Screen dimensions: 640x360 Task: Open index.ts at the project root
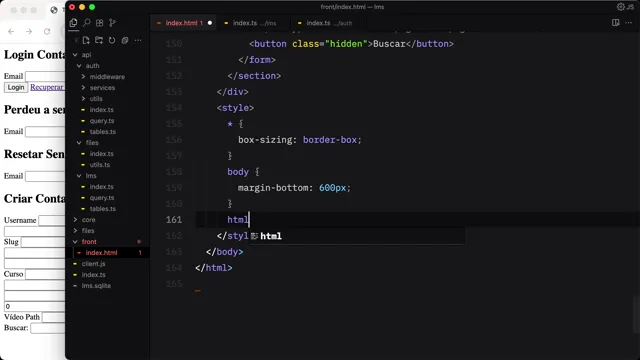pos(93,275)
